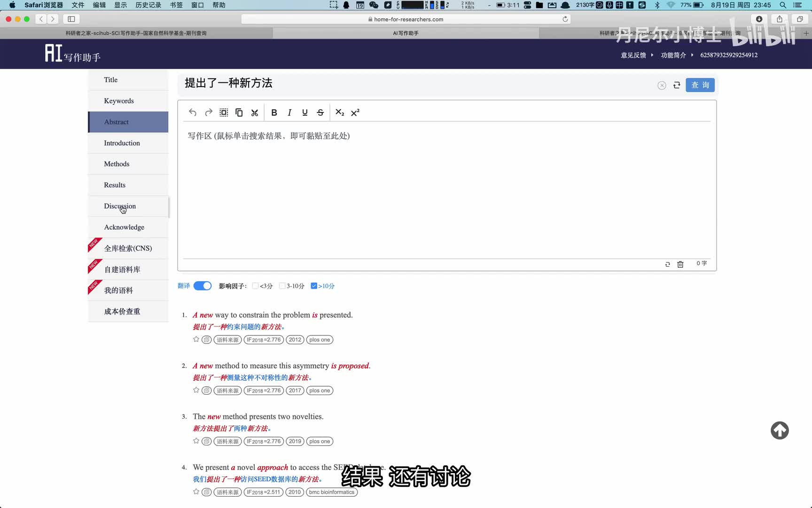Open 语料来源 link of second result

pos(227,390)
